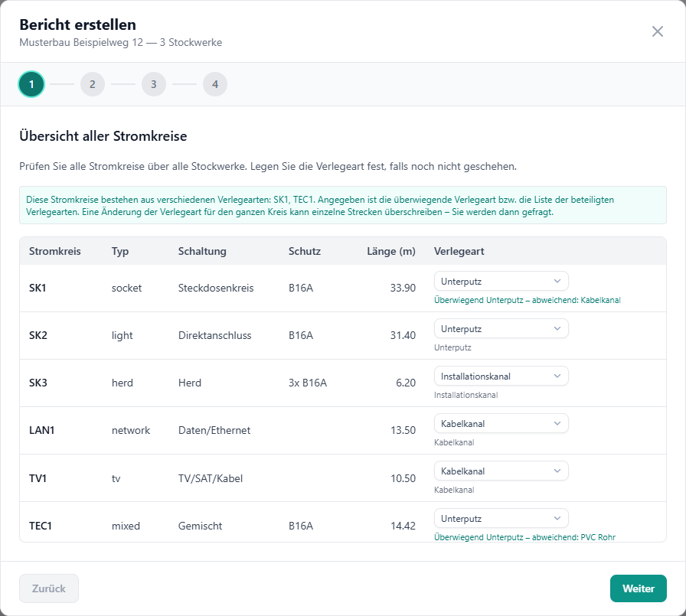Viewport: 686px width, 616px height.
Task: Select the Typ column header
Action: [120, 252]
